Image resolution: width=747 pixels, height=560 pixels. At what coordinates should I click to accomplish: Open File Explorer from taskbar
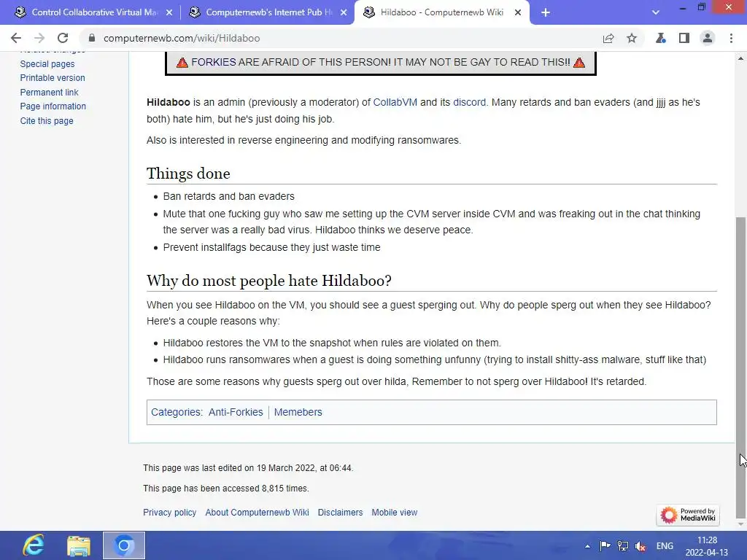(79, 545)
